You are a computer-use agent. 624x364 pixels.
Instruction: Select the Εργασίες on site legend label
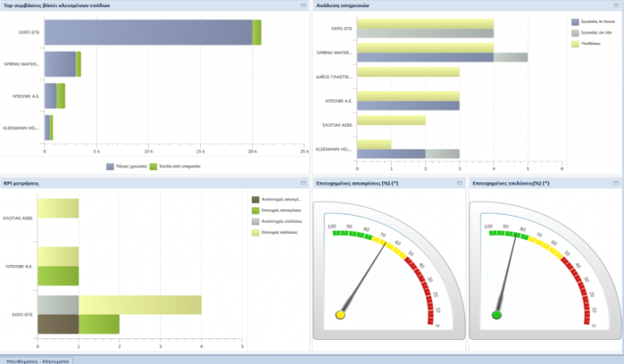coord(596,33)
